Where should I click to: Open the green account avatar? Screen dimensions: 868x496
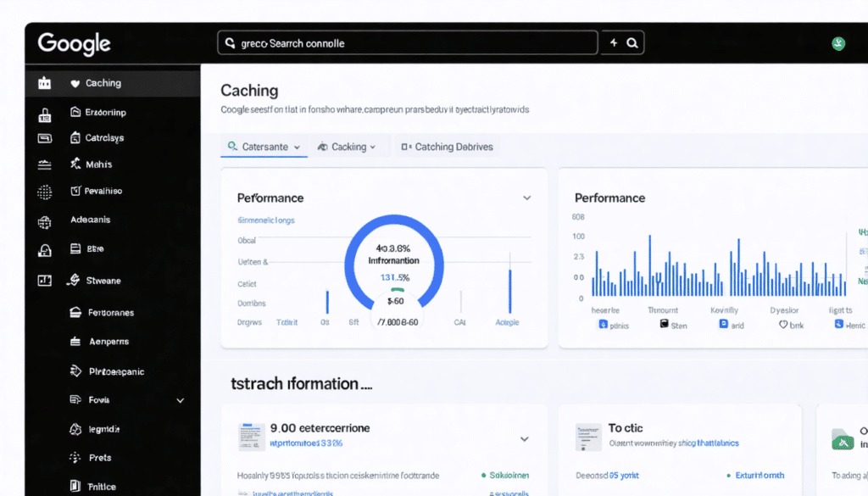coord(838,43)
